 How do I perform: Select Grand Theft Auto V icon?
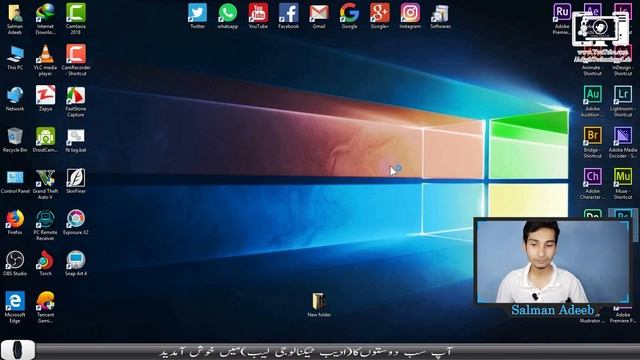45,178
